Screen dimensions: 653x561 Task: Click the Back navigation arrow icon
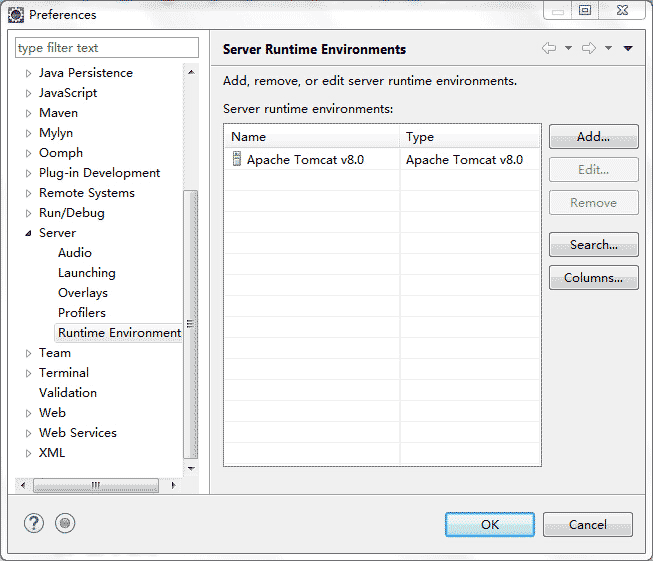pos(549,48)
